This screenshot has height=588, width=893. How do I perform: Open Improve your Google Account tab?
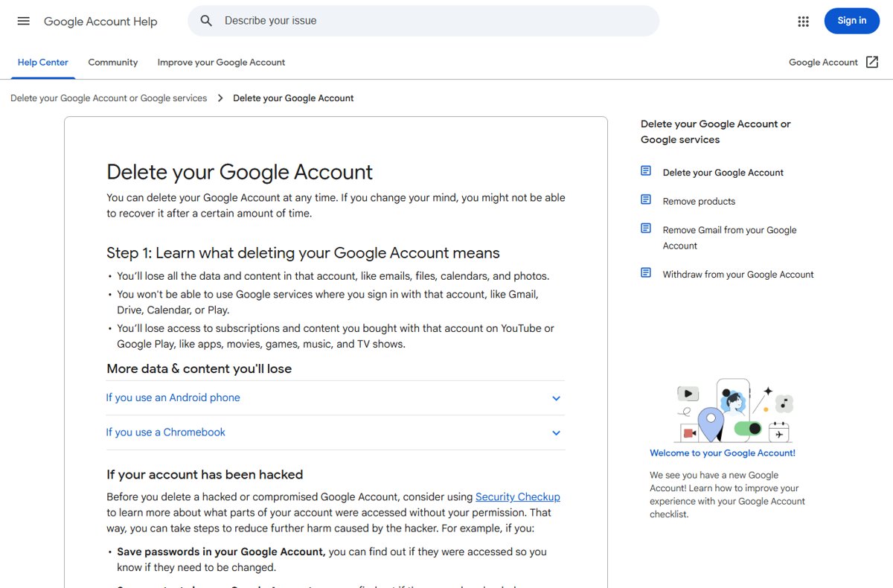click(221, 63)
